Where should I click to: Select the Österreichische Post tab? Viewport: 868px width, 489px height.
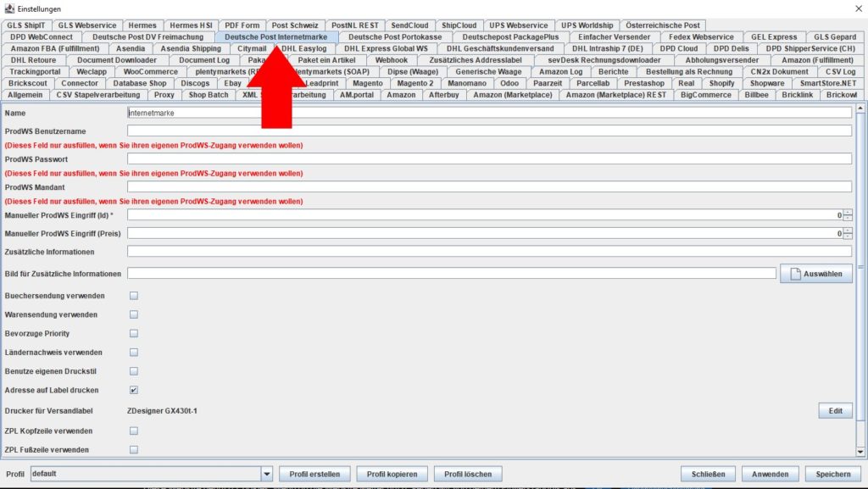pos(663,25)
